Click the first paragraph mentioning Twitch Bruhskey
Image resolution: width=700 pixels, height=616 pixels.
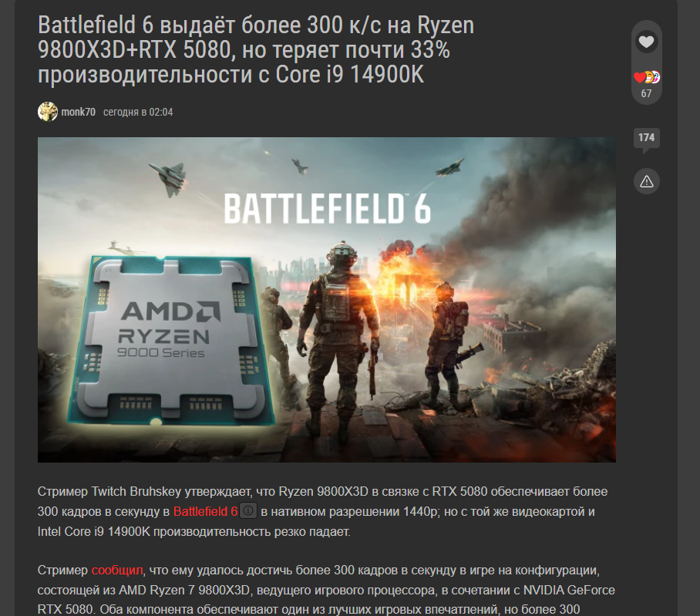[322, 512]
